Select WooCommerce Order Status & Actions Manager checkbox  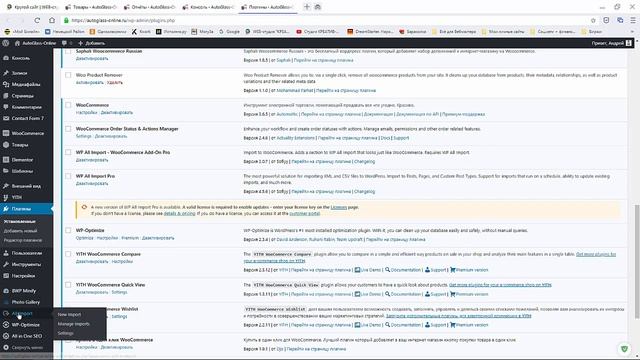pos(68,129)
